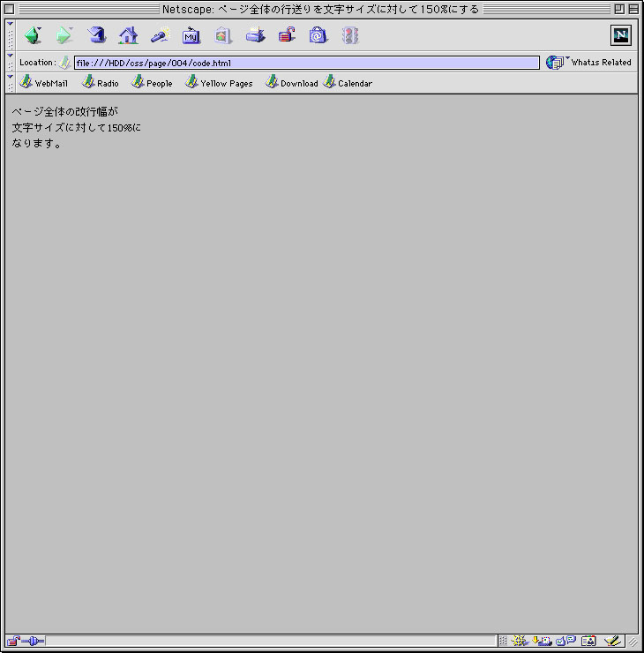The width and height of the screenshot is (644, 653).
Task: Open Security info via toolbar padlock
Action: coord(287,35)
